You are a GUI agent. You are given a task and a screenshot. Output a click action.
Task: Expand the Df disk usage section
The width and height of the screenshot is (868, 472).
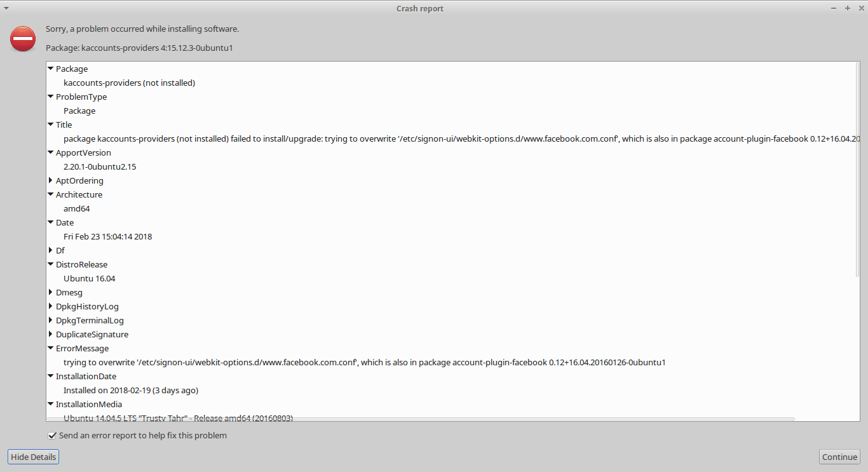pyautogui.click(x=51, y=250)
